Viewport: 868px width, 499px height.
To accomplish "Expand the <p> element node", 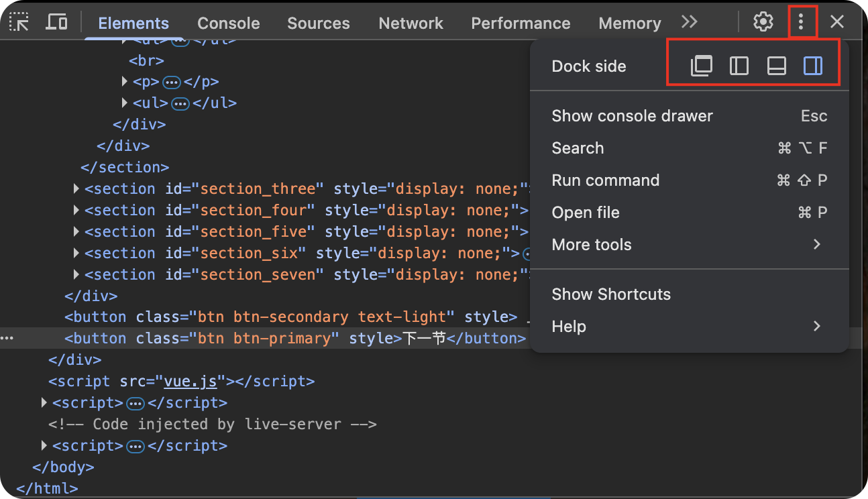I will click(124, 81).
